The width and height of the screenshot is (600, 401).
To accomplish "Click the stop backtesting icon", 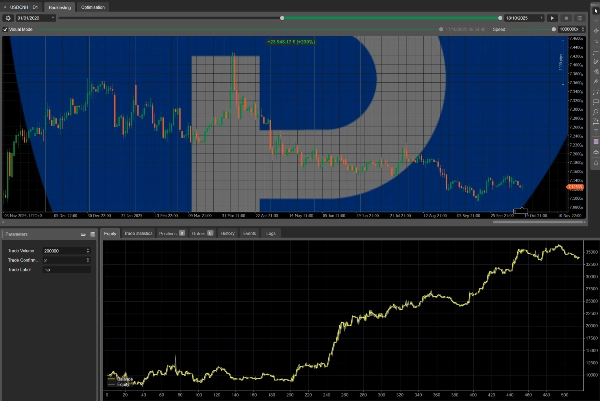I will pos(566,18).
